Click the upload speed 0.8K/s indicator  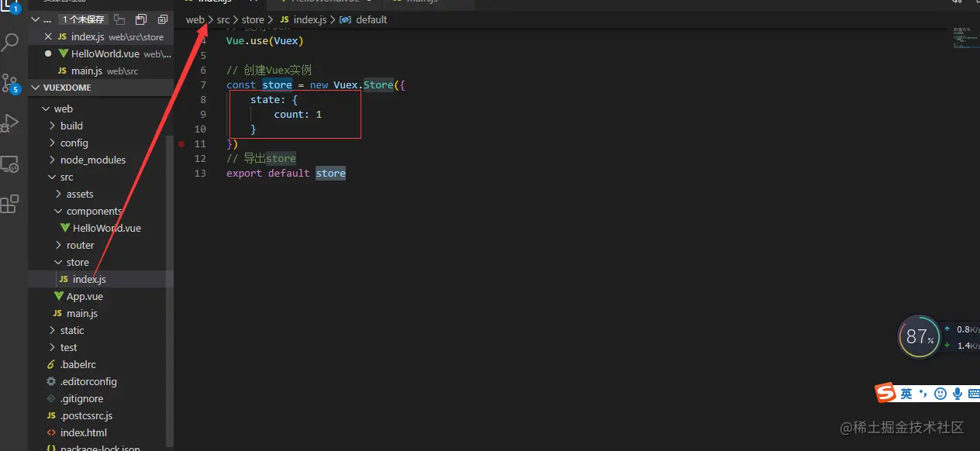click(x=962, y=329)
